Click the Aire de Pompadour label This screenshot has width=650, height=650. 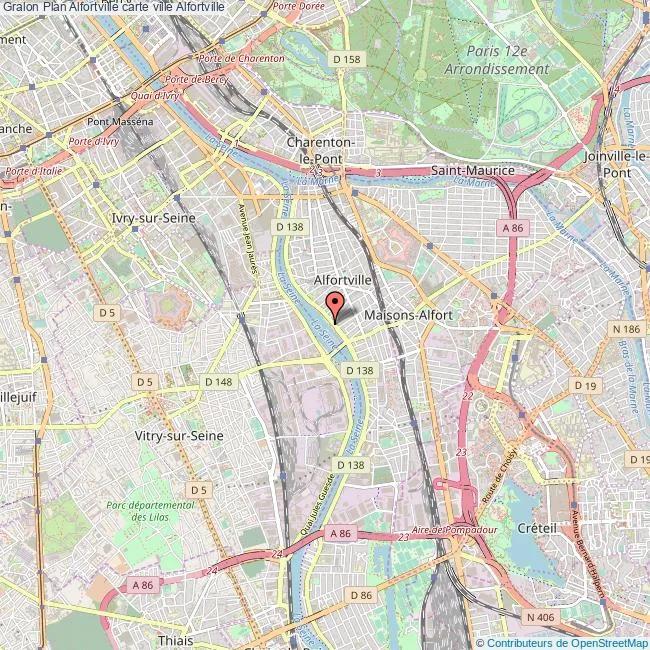point(454,530)
